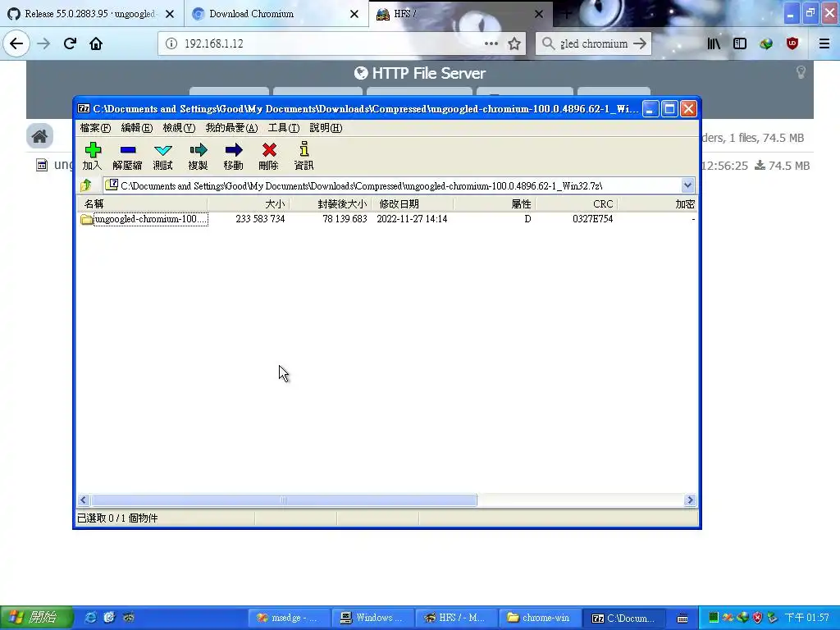
Task: Click the 233 583 734 size cell
Action: click(x=260, y=219)
